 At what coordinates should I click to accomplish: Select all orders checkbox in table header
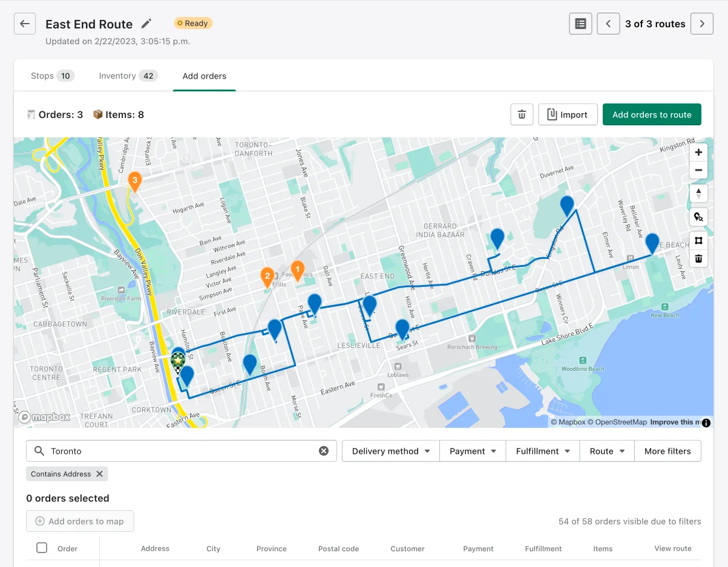coord(42,548)
